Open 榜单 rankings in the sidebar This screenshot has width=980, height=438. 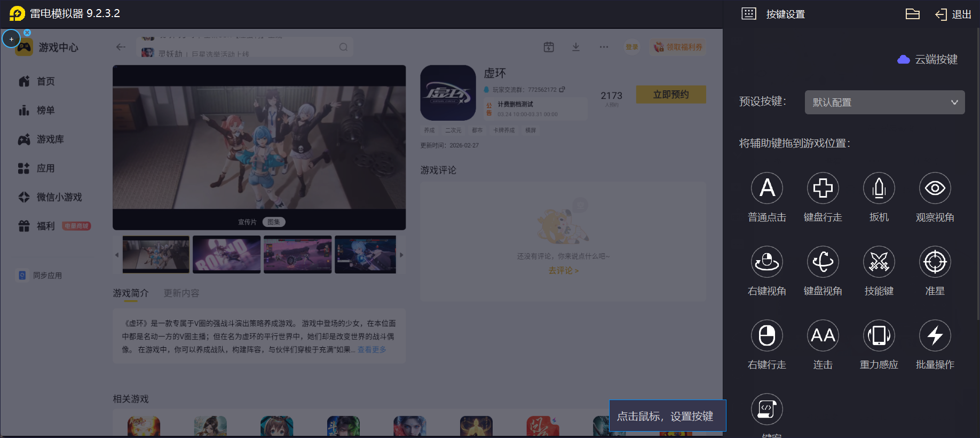pyautogui.click(x=37, y=110)
